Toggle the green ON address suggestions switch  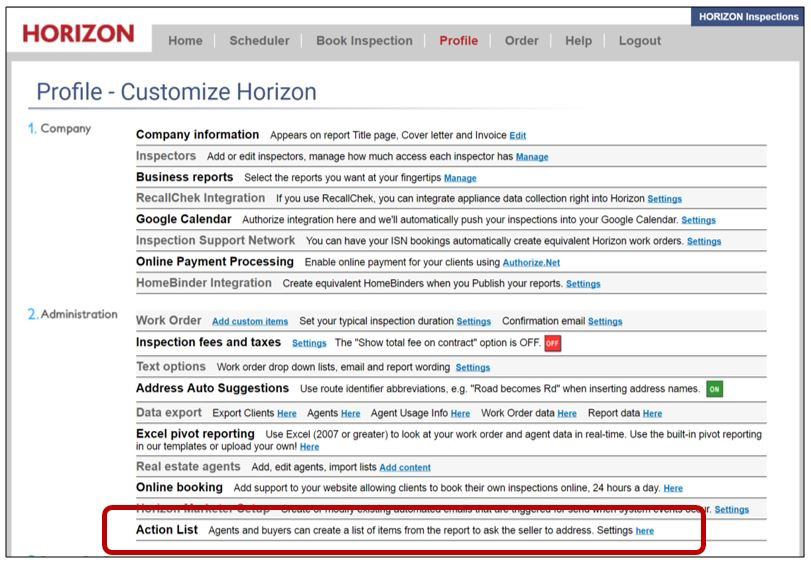[x=714, y=388]
